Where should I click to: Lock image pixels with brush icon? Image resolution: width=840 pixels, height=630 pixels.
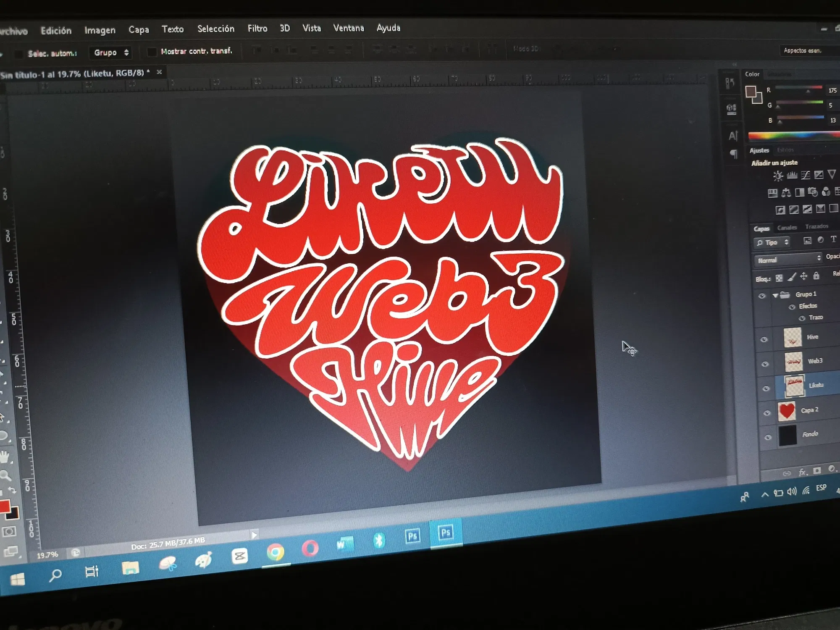coord(791,277)
